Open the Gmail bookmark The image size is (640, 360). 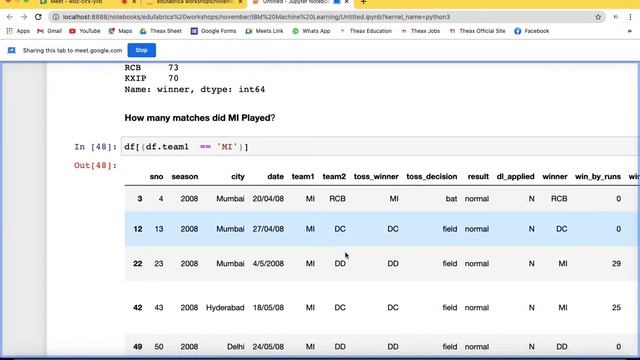point(49,31)
